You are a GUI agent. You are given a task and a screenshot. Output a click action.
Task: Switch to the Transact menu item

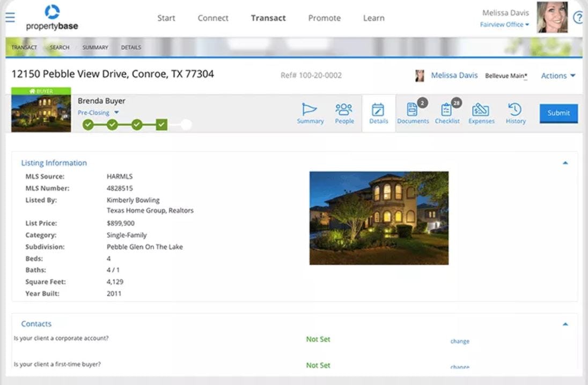[x=268, y=18]
